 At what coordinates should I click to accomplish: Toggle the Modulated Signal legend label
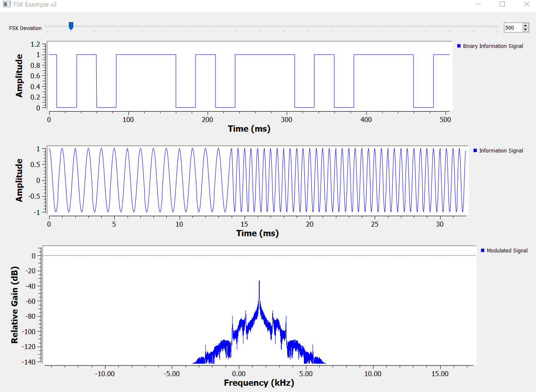point(507,251)
